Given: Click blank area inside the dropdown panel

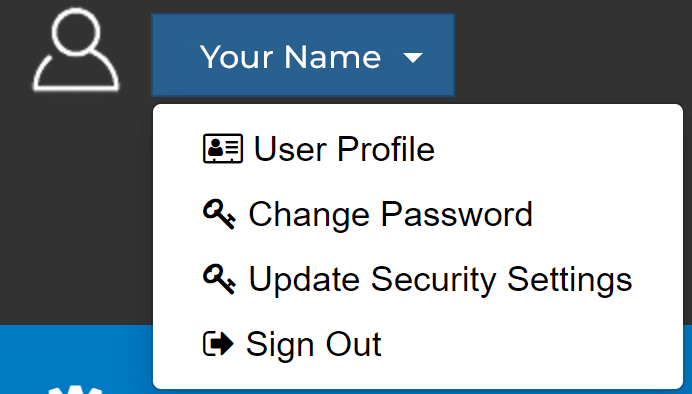Looking at the screenshot, I should point(574,344).
